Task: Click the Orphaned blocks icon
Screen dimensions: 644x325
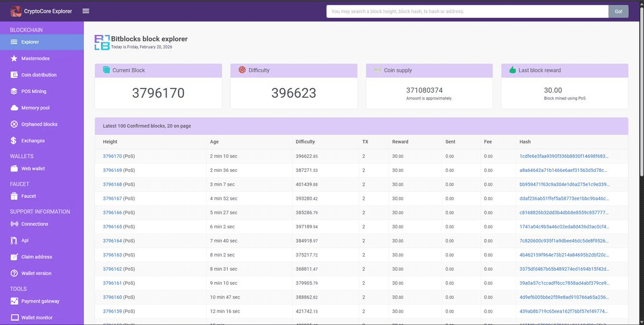Action: 15,124
